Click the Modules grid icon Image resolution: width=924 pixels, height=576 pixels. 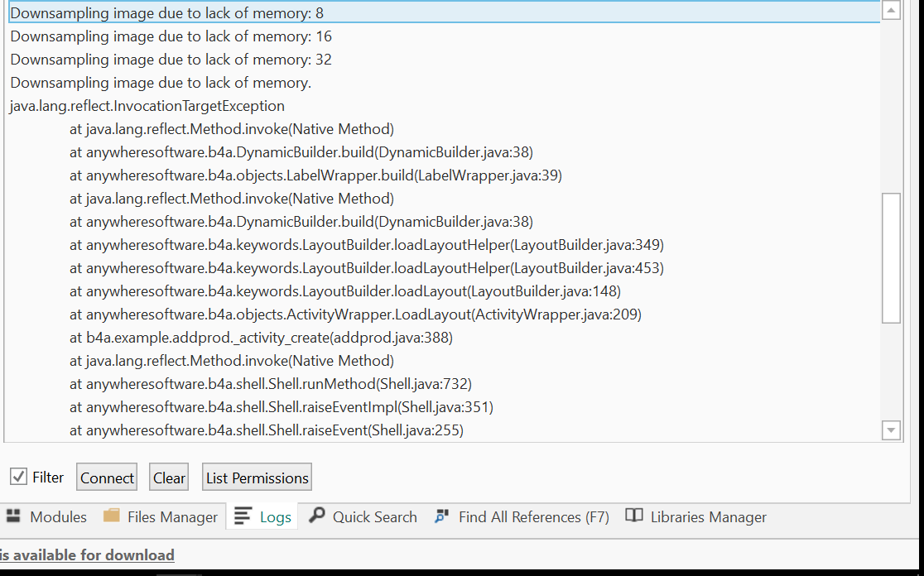pos(13,516)
